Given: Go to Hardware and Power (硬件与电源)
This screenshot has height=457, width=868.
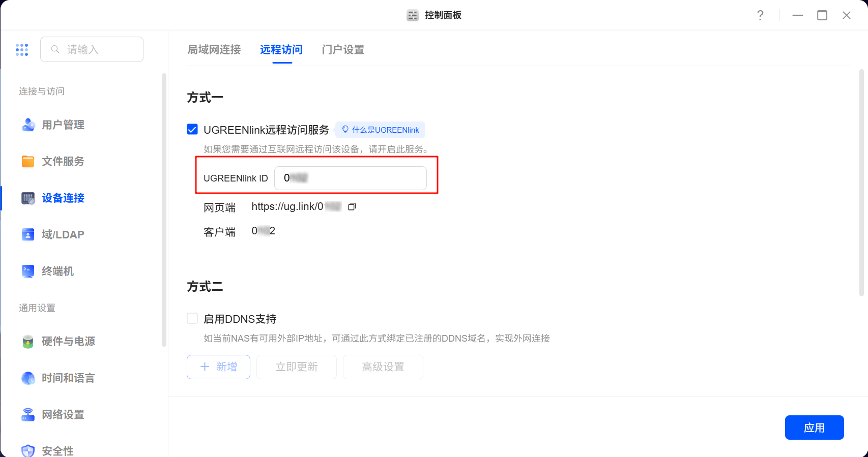Looking at the screenshot, I should click(68, 341).
